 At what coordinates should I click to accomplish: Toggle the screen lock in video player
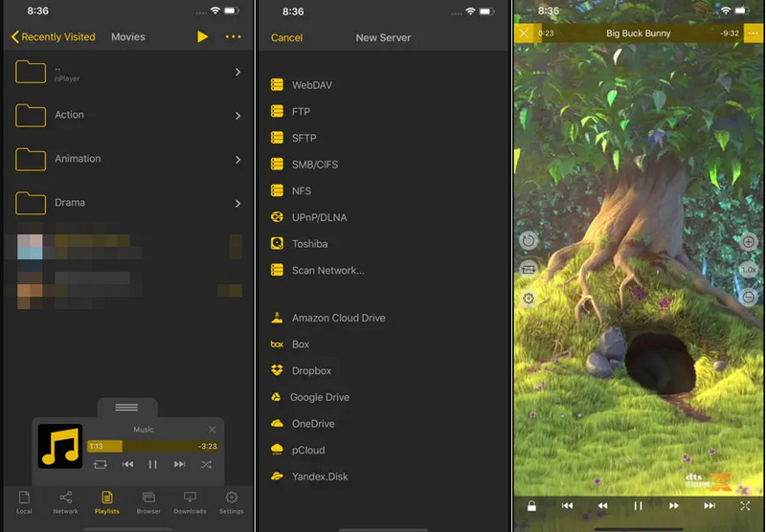[x=531, y=505]
